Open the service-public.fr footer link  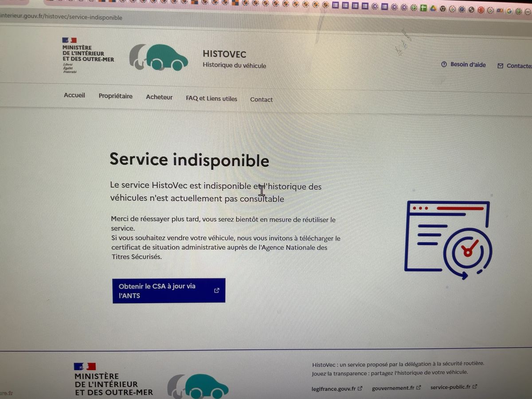[x=454, y=387]
